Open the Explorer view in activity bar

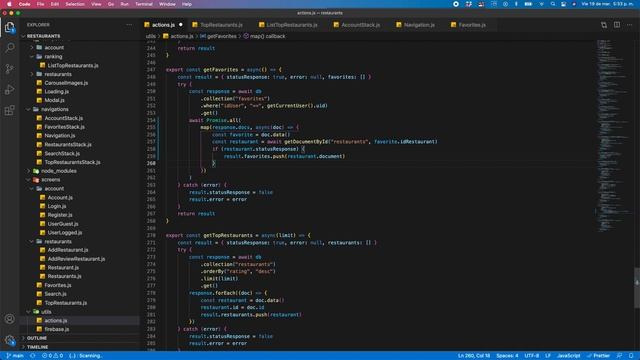(x=9, y=27)
